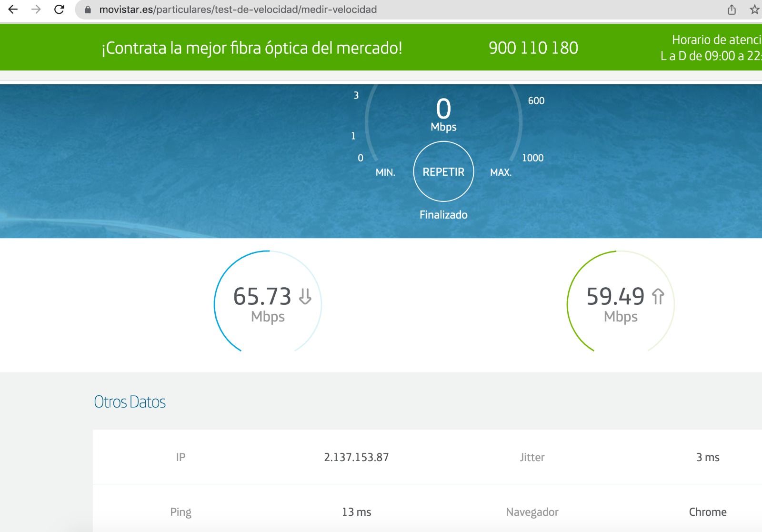Click the Ping value 13 ms
Viewport: 762px width, 532px height.
tap(356, 512)
